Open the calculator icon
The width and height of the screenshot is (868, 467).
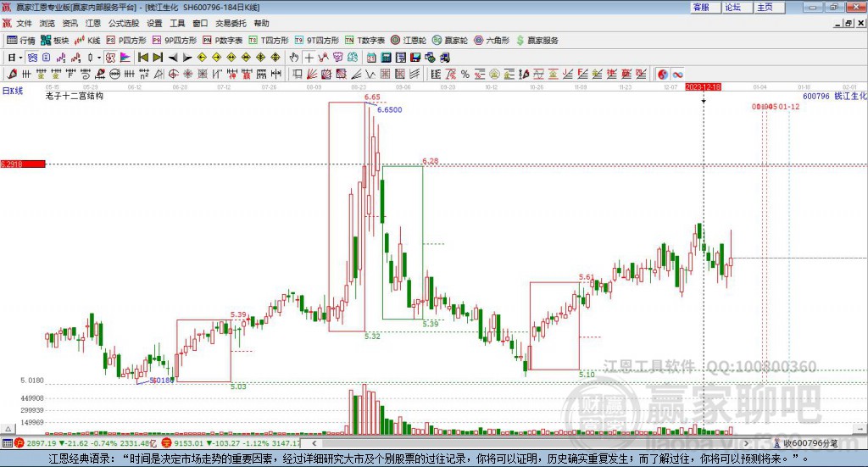click(x=387, y=58)
